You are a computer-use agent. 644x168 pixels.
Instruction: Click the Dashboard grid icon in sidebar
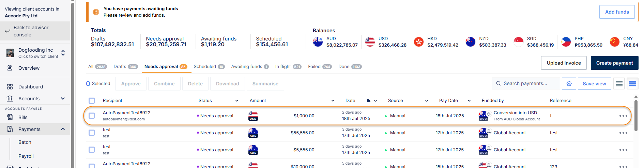pos(10,87)
